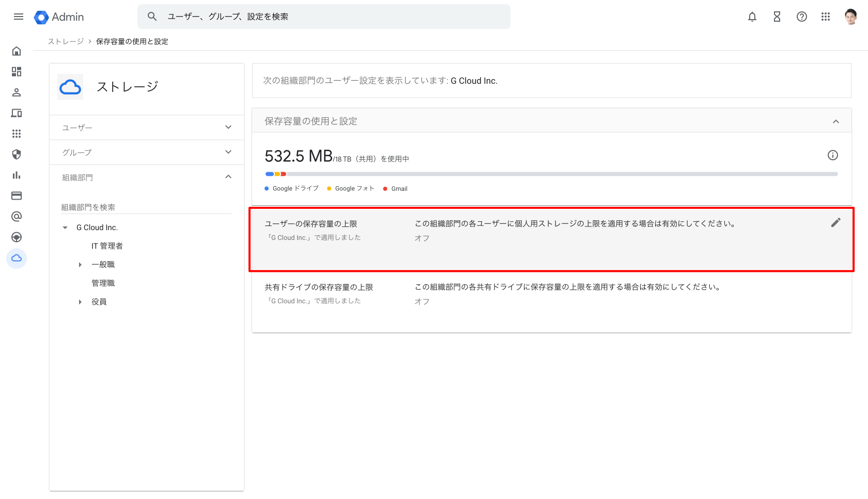868x499 pixels.
Task: Click the Gmail legend
Action: click(395, 189)
